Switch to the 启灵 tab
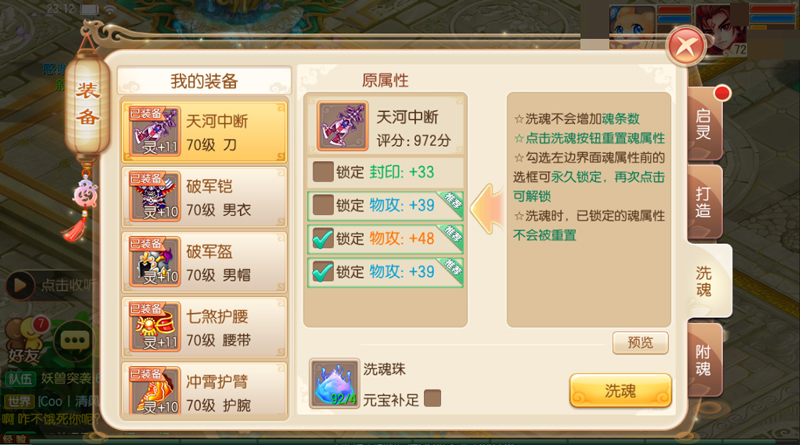Viewport: 800px width, 445px height. tap(704, 124)
